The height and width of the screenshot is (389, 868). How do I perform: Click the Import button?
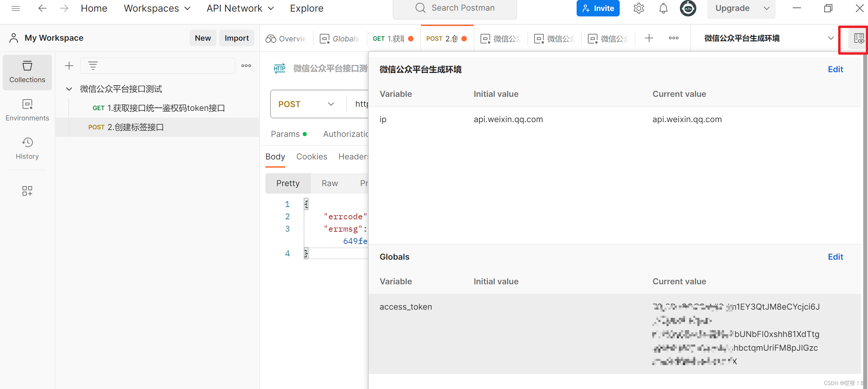pos(237,38)
